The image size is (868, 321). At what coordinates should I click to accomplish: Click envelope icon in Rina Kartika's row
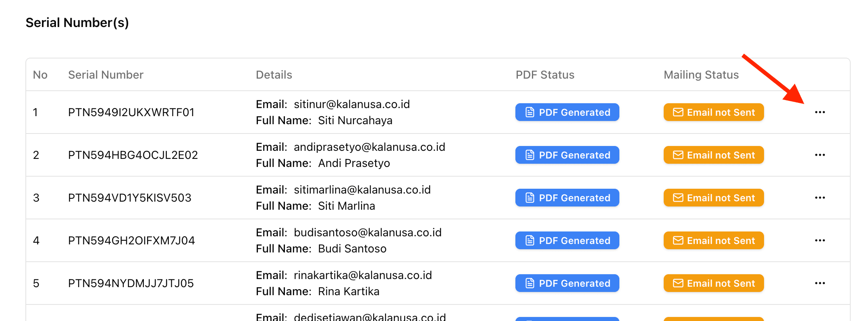coord(678,283)
